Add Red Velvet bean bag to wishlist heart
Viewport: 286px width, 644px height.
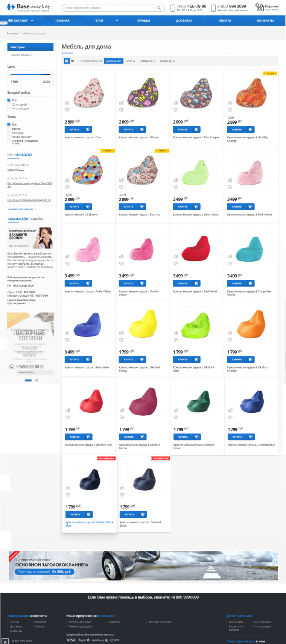coord(176,264)
